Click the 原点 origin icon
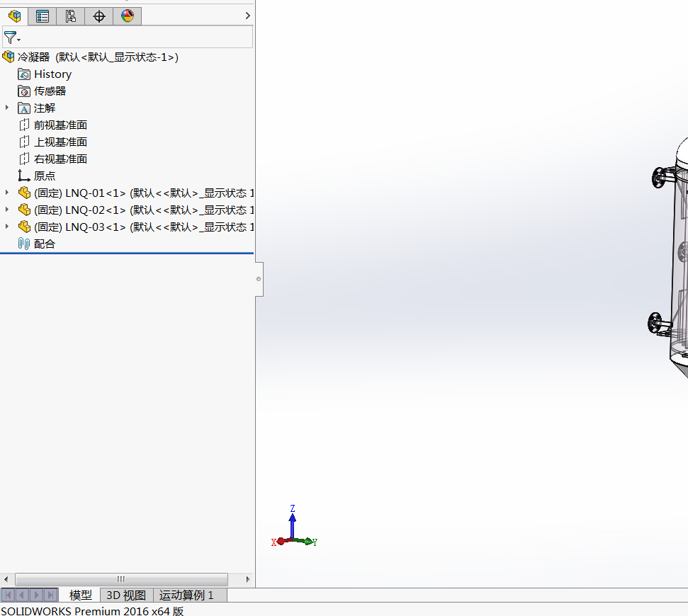688x616 pixels. click(24, 176)
